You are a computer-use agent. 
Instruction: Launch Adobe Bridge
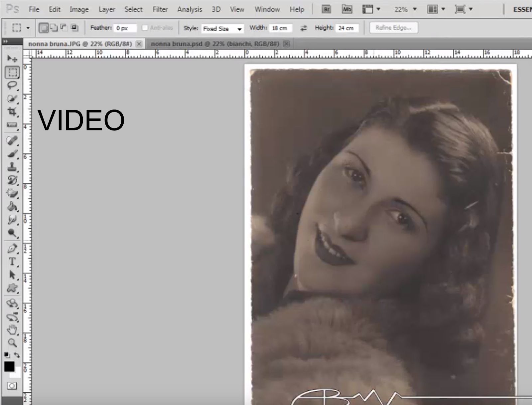pos(327,9)
